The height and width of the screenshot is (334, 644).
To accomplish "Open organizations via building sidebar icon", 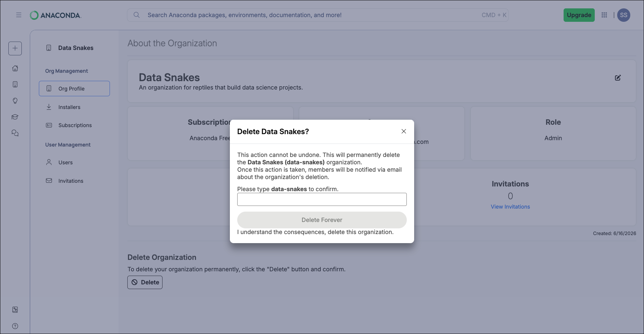I will pyautogui.click(x=15, y=85).
